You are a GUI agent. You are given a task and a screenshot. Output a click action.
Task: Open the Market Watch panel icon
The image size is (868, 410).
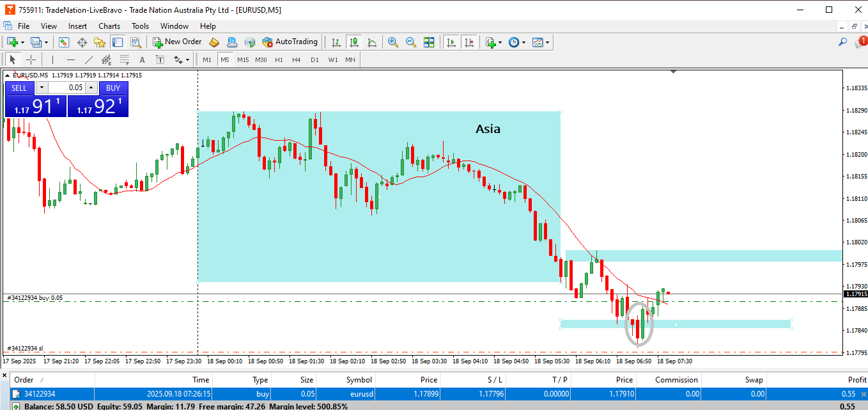(64, 42)
